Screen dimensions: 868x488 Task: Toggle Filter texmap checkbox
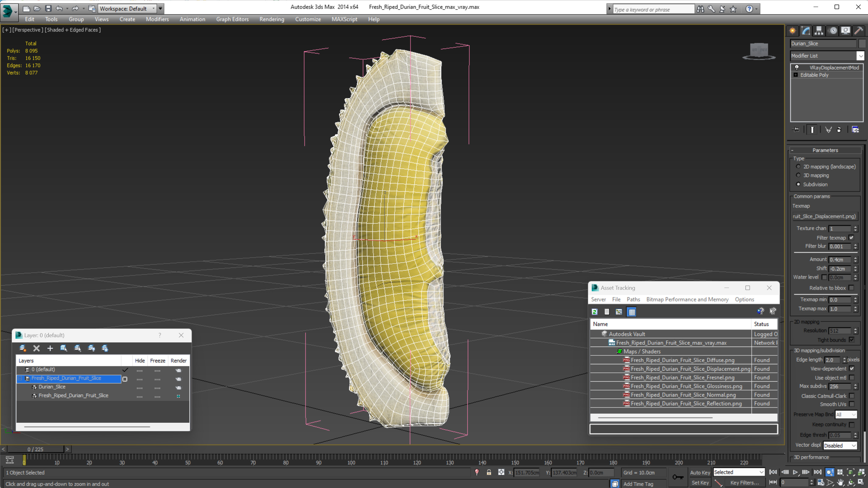point(852,237)
